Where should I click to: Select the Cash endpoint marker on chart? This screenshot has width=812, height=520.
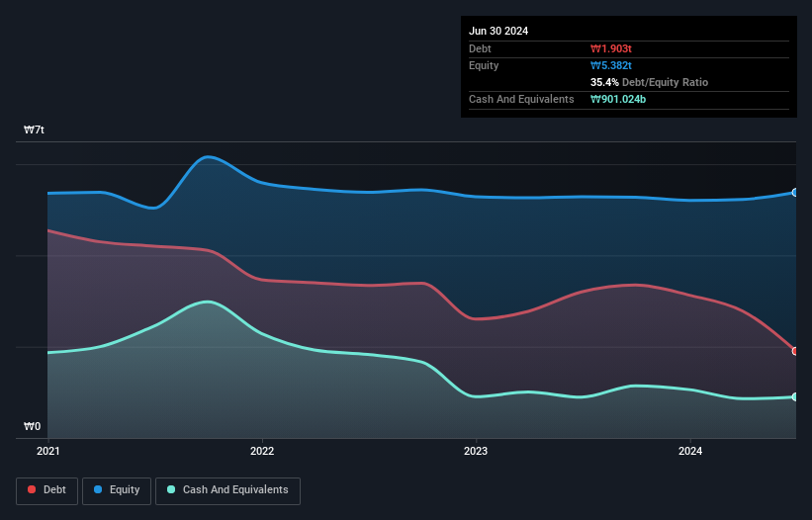(795, 396)
